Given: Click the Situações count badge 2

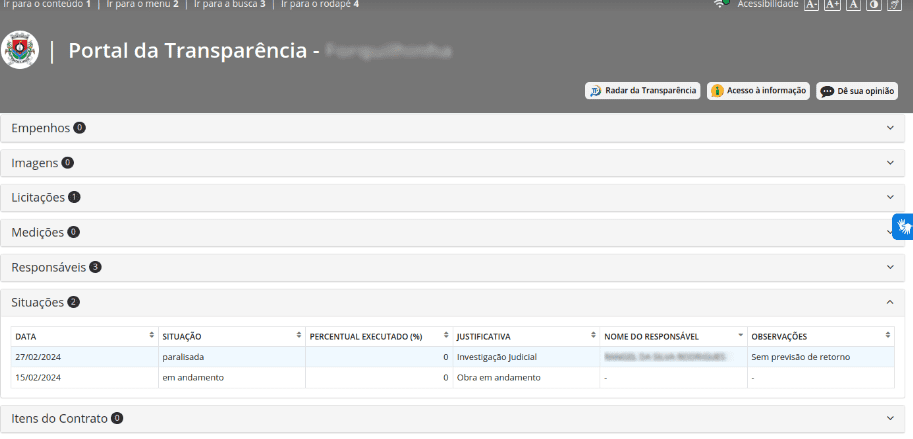Looking at the screenshot, I should tap(73, 302).
